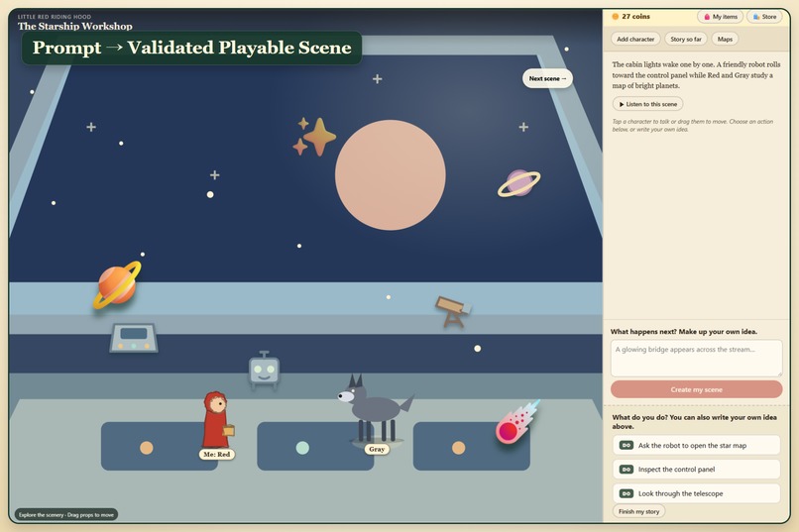The height and width of the screenshot is (532, 799).
Task: Open Maps
Action: click(x=725, y=40)
